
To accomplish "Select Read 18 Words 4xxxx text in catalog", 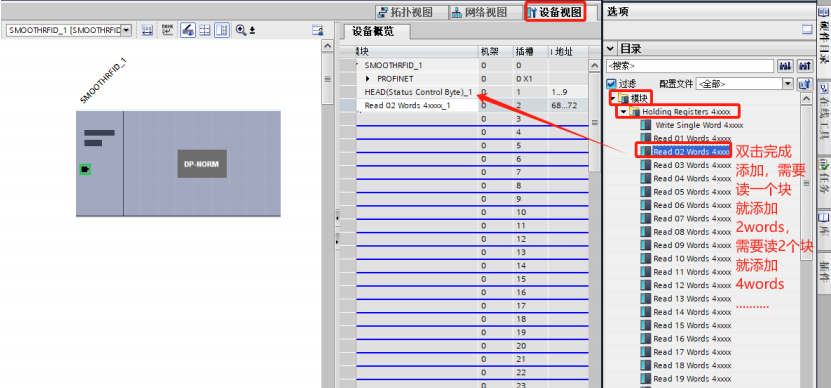I will pos(692,365).
